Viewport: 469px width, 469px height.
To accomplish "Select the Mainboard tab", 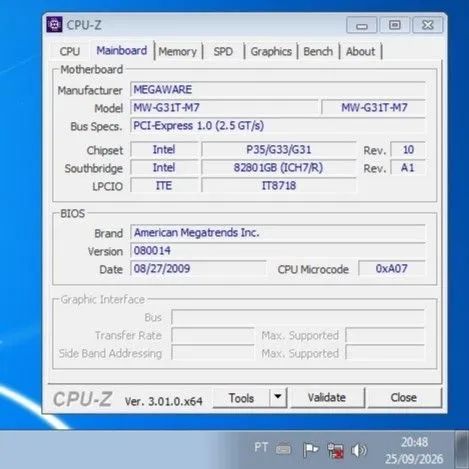I will point(122,51).
